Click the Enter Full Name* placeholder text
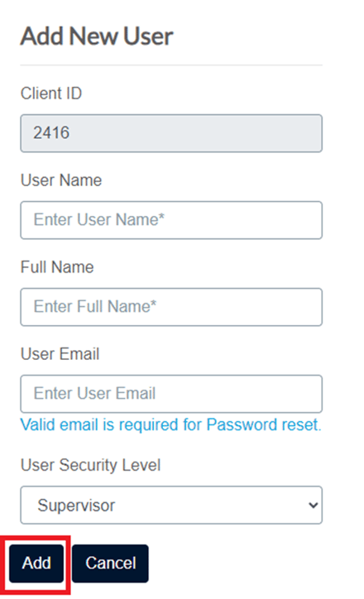The width and height of the screenshot is (364, 599). click(x=95, y=306)
